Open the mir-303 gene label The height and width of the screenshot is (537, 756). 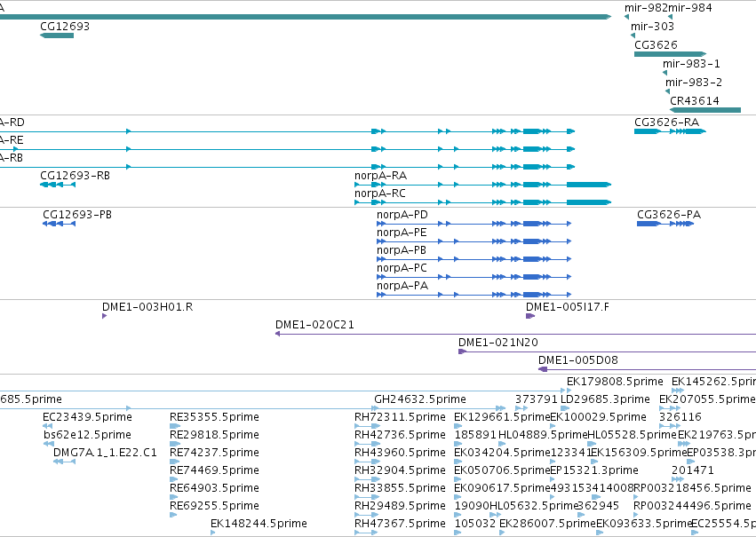click(652, 26)
